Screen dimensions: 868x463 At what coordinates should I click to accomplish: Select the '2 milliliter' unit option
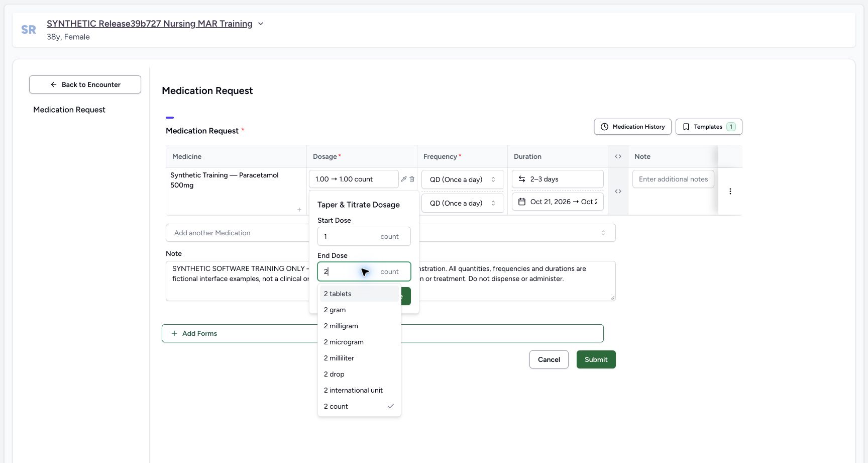[x=359, y=358]
